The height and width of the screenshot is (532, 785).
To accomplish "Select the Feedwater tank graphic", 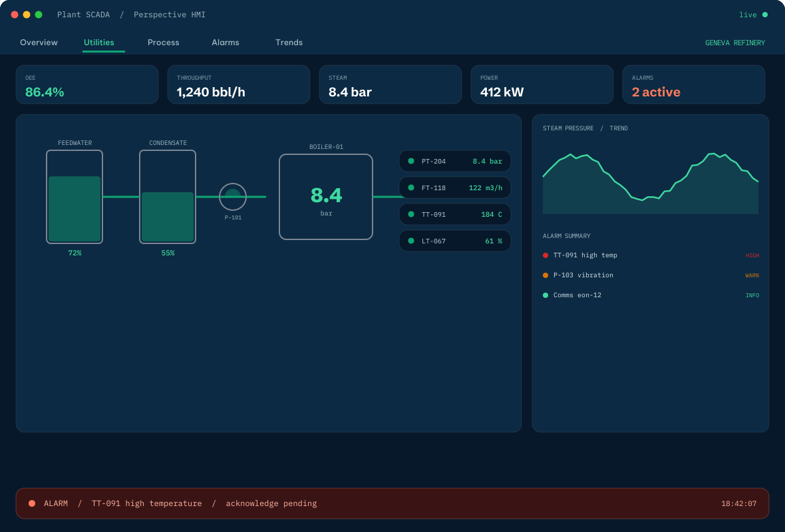I will [x=75, y=197].
